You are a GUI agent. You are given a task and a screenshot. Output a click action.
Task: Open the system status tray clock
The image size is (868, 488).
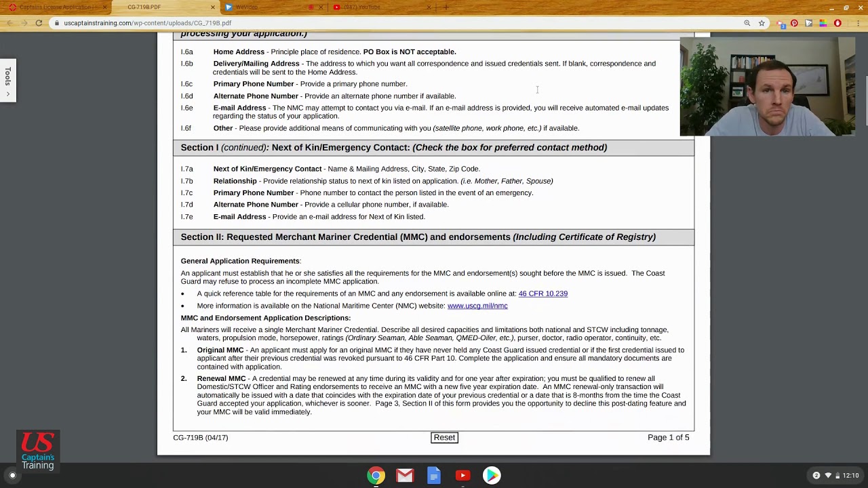pos(836,475)
